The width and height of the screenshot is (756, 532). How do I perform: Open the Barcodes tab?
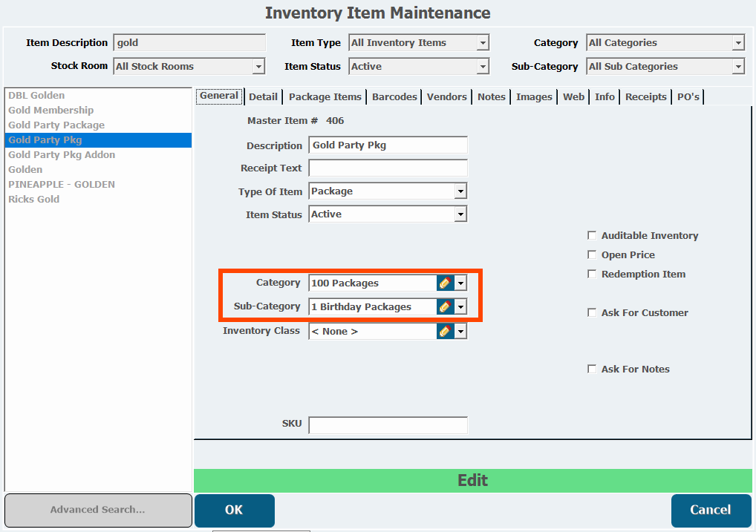pyautogui.click(x=394, y=96)
